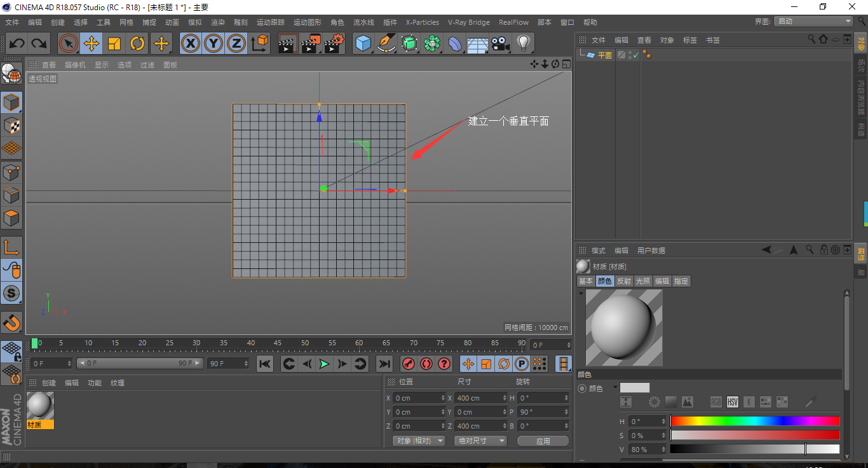868x468 pixels.
Task: Switch to the 反射 material tab
Action: click(624, 281)
